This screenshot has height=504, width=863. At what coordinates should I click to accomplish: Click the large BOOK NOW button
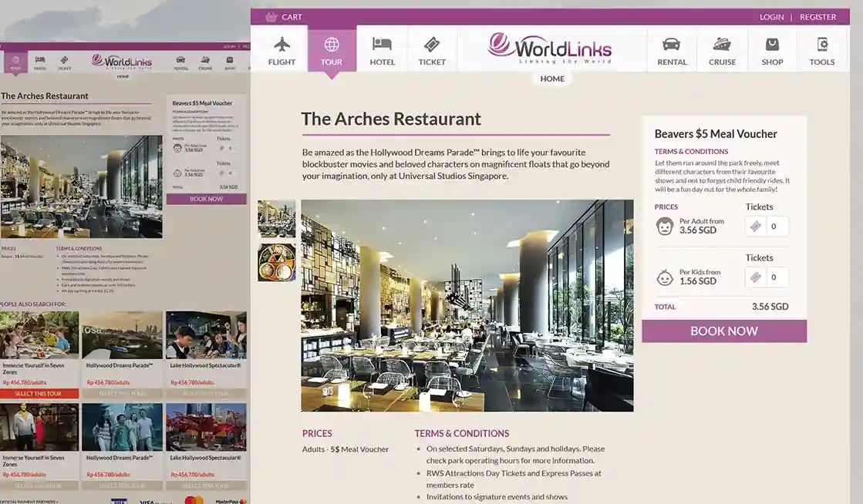[724, 331]
